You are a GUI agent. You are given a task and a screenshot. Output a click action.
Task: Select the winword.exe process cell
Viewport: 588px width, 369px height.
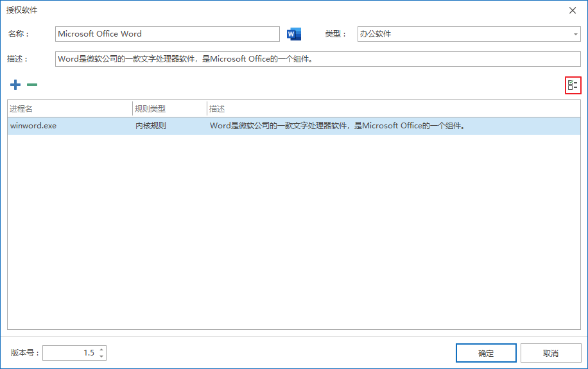coord(70,126)
